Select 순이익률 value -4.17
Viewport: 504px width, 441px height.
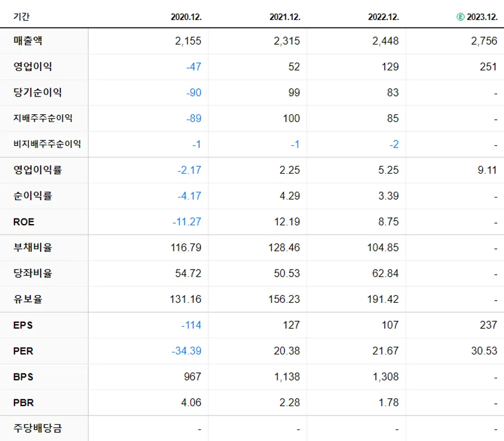point(189,196)
